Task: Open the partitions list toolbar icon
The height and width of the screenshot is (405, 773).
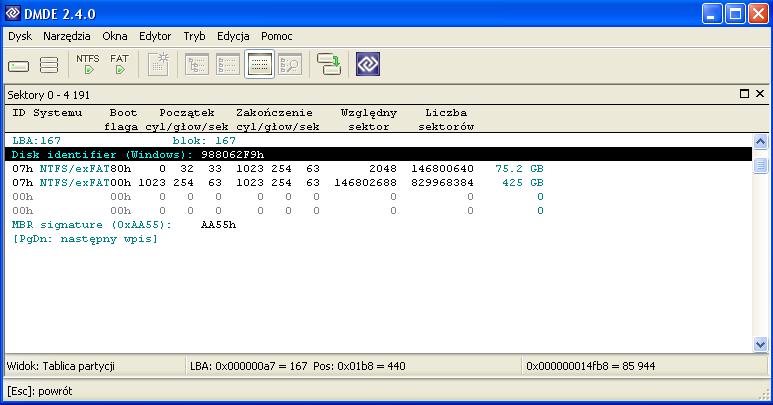Action: [x=49, y=65]
